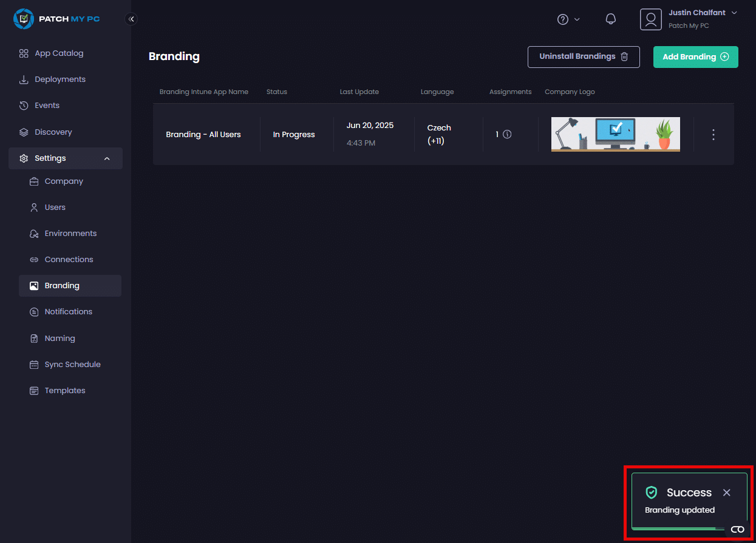Open the Notifications settings page

tap(68, 312)
